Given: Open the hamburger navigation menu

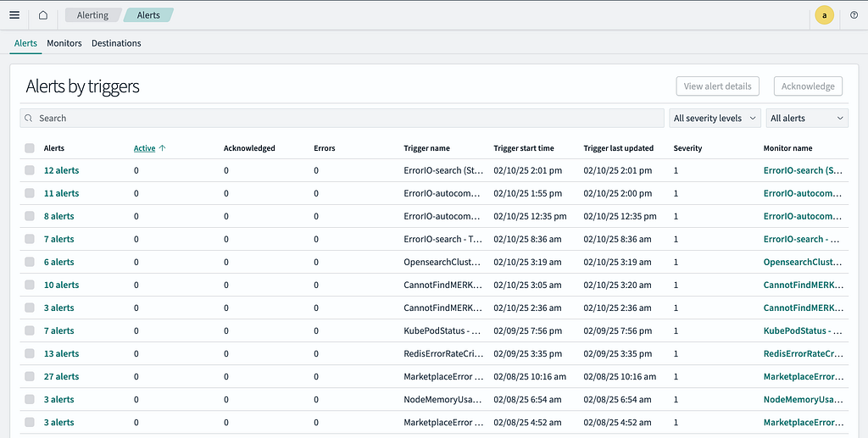Looking at the screenshot, I should click(x=14, y=15).
